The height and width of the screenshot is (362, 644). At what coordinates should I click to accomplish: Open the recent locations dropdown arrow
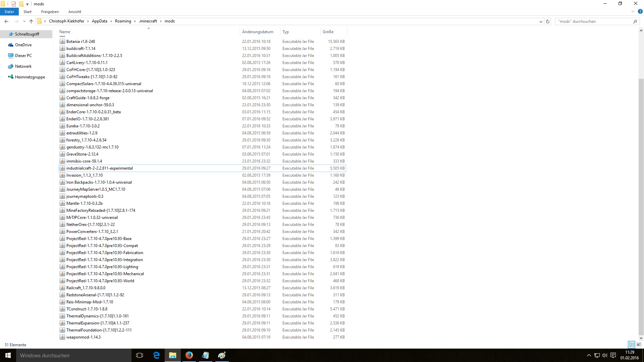[x=24, y=21]
